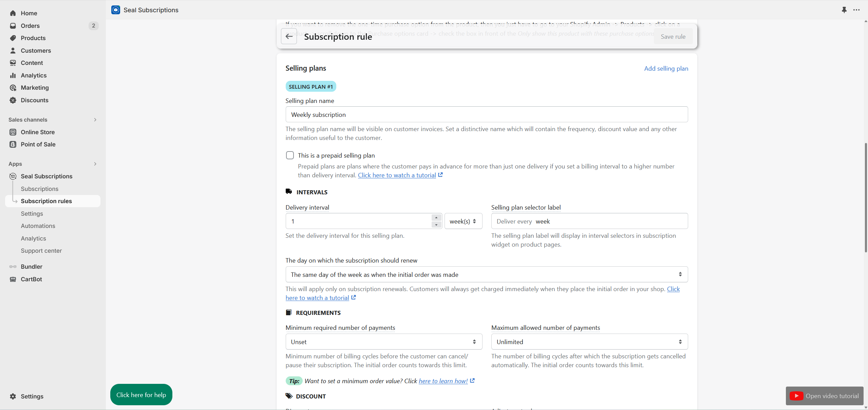Screen dimensions: 868x410
Task: Enable the prepaid selling plan checkbox
Action: (290, 155)
